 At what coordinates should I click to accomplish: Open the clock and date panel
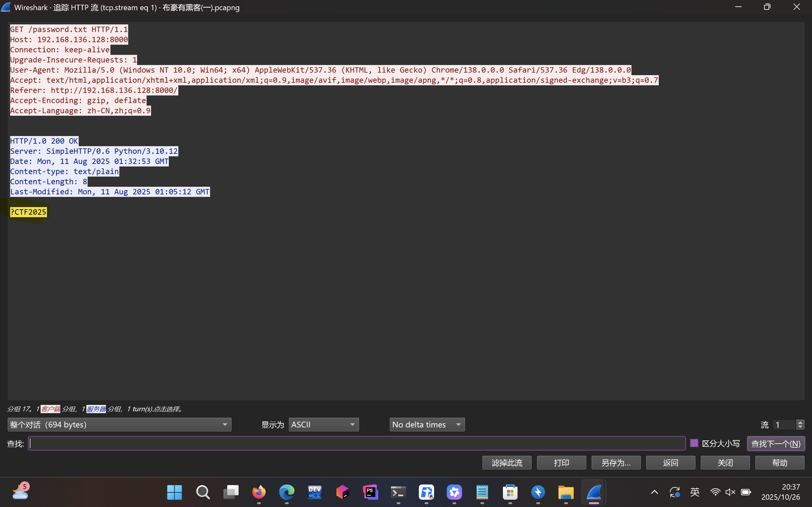point(781,492)
